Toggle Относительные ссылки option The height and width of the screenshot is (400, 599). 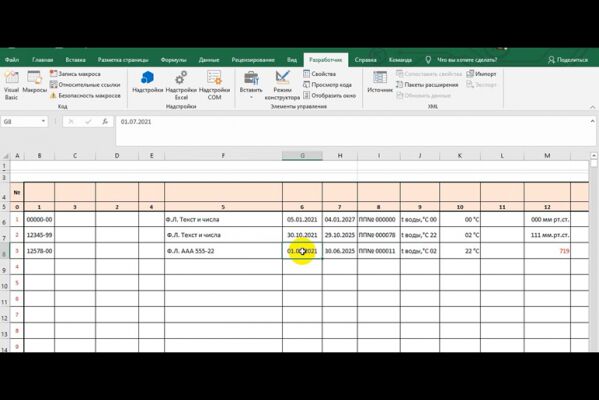(85, 84)
